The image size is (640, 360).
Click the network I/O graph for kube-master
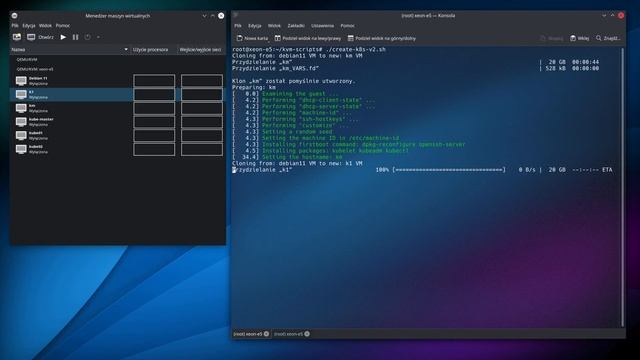click(x=202, y=122)
